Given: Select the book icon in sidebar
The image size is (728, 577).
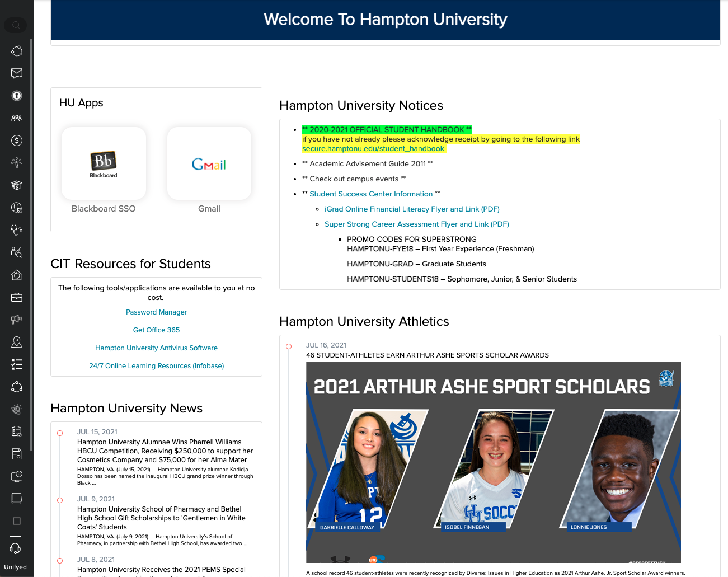Looking at the screenshot, I should 17,499.
